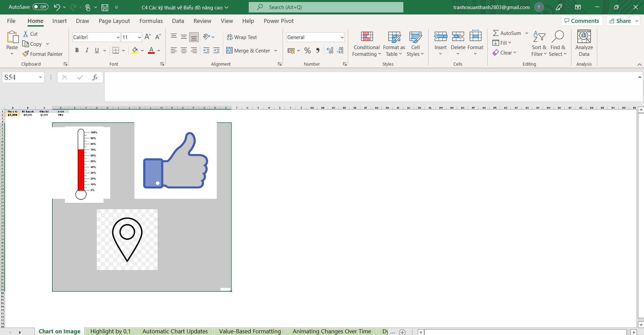Image resolution: width=644 pixels, height=335 pixels.
Task: Click the Format Painter brush icon
Action: pos(26,54)
